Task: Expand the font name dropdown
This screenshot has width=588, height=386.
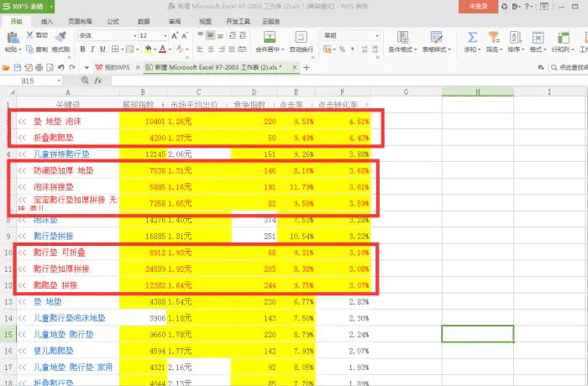Action: point(134,35)
